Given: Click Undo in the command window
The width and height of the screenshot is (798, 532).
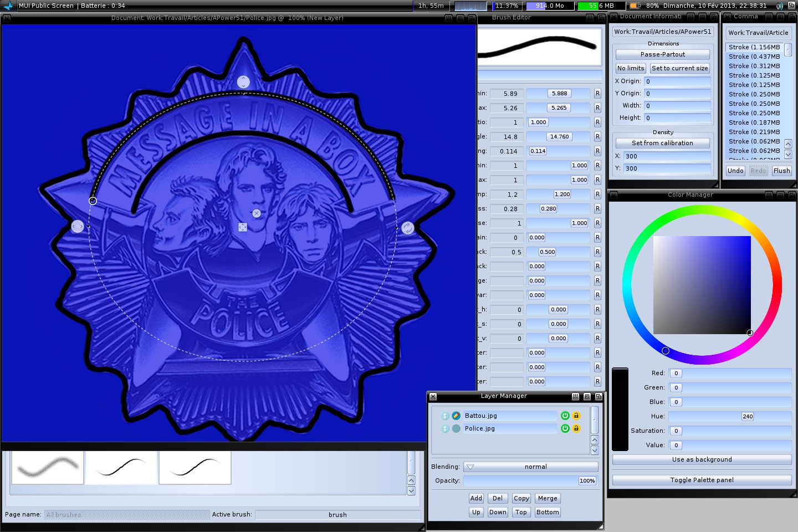Looking at the screenshot, I should [735, 171].
